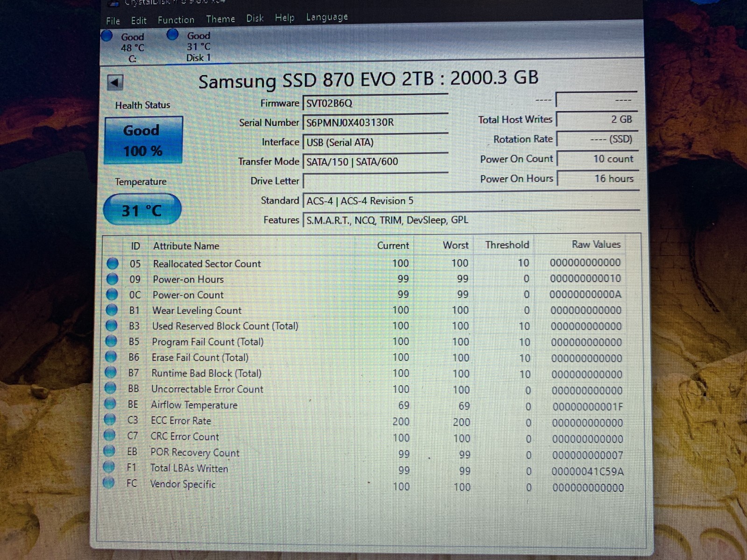Click status icon of Erase Fail Count
The width and height of the screenshot is (747, 560).
coord(111,357)
